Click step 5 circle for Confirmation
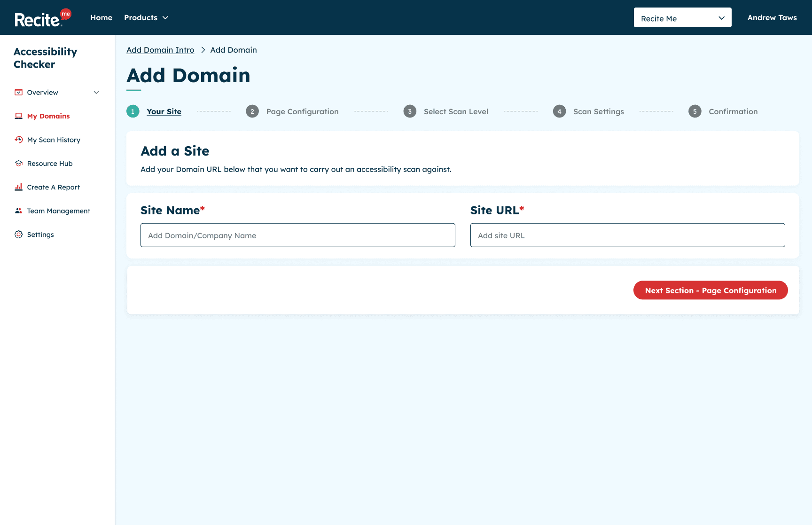Screen dimensions: 812x525 pyautogui.click(x=695, y=111)
